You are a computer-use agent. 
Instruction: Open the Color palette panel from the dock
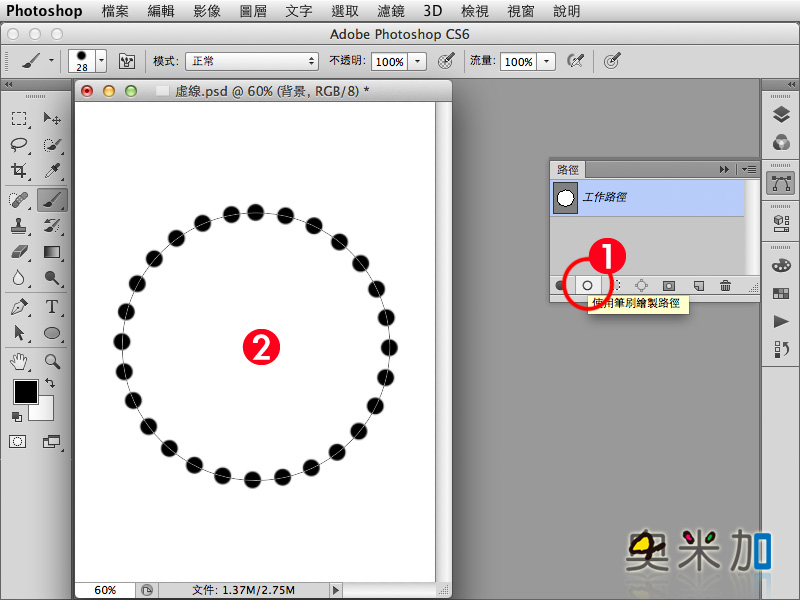coord(781,265)
